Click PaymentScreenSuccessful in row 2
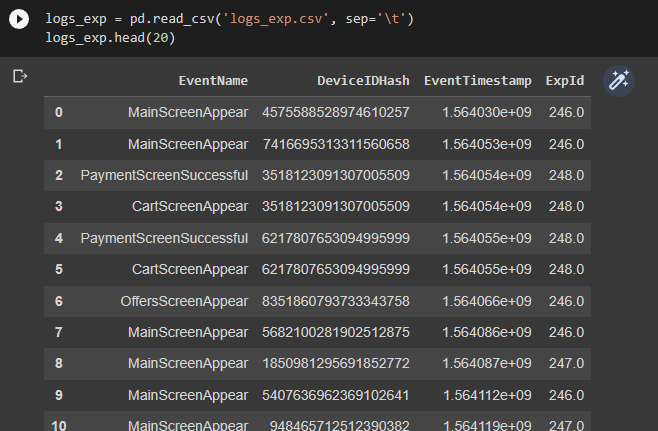The height and width of the screenshot is (431, 658). [x=164, y=175]
